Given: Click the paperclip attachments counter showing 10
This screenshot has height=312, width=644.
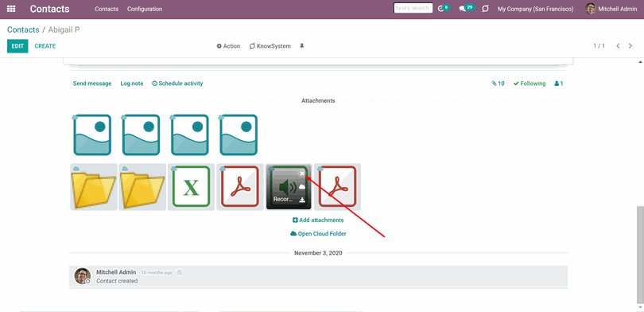Looking at the screenshot, I should pos(498,84).
